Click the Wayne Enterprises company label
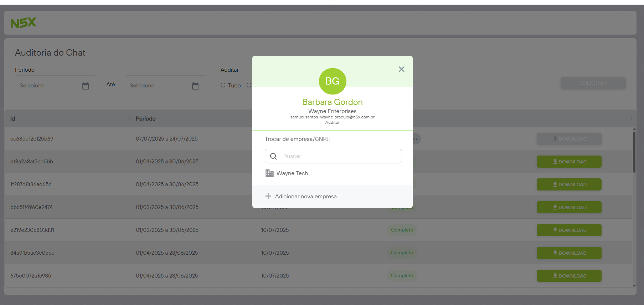The width and height of the screenshot is (644, 305). click(333, 111)
